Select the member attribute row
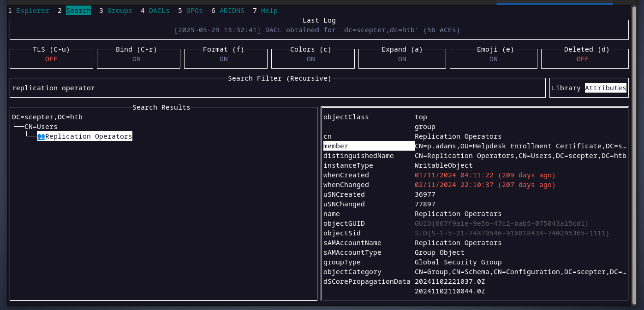Screen dimensions: 644x310 (368, 146)
